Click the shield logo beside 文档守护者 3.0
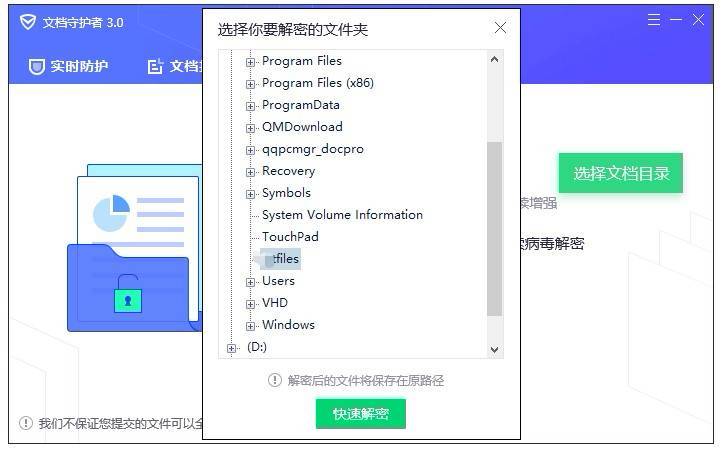The height and width of the screenshot is (451, 725). coord(28,22)
